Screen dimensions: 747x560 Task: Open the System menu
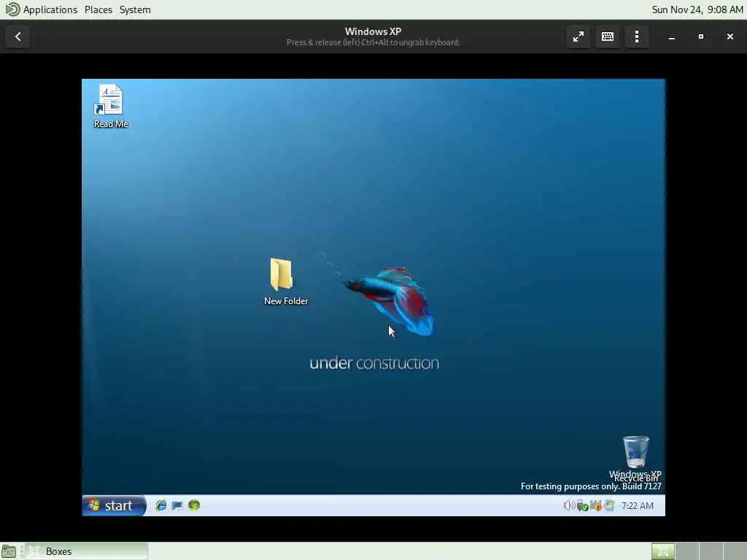tap(135, 9)
